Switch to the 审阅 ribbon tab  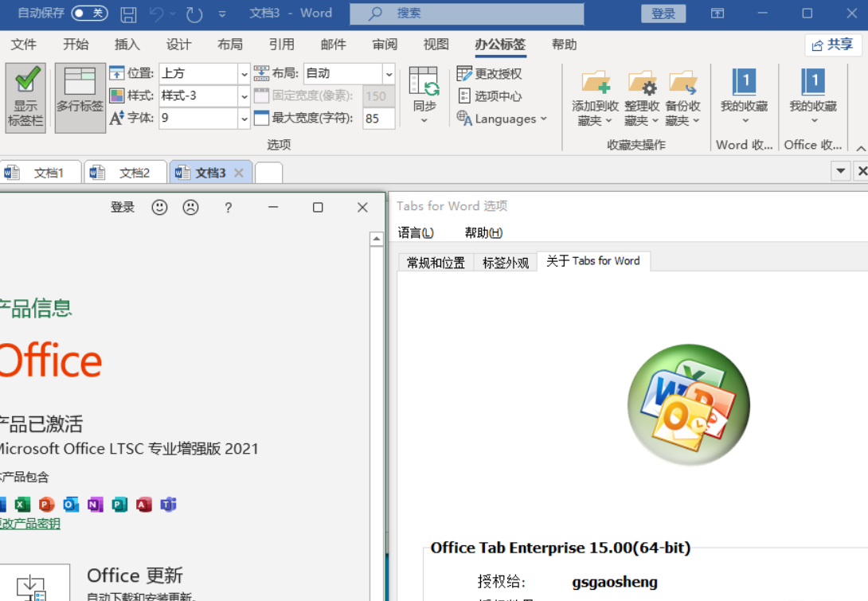[x=385, y=45]
